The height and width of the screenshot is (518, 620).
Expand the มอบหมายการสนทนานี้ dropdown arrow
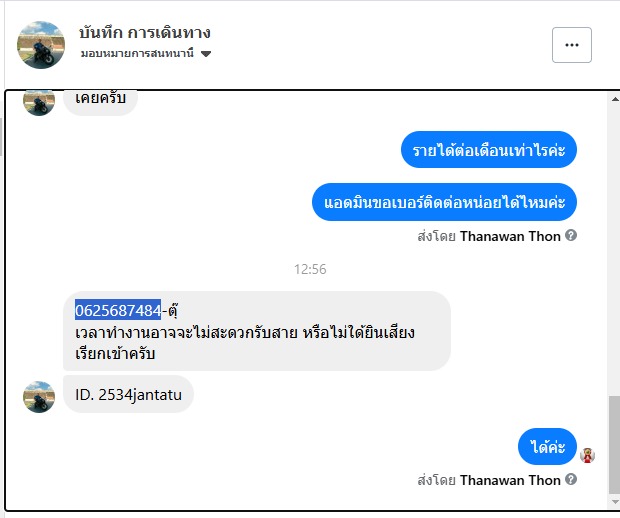(206, 53)
